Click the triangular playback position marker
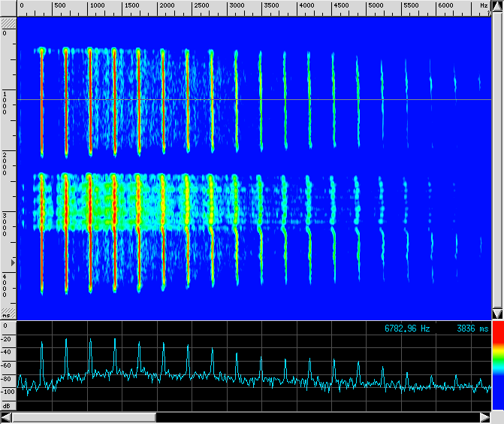The image size is (504, 424). tap(12, 262)
